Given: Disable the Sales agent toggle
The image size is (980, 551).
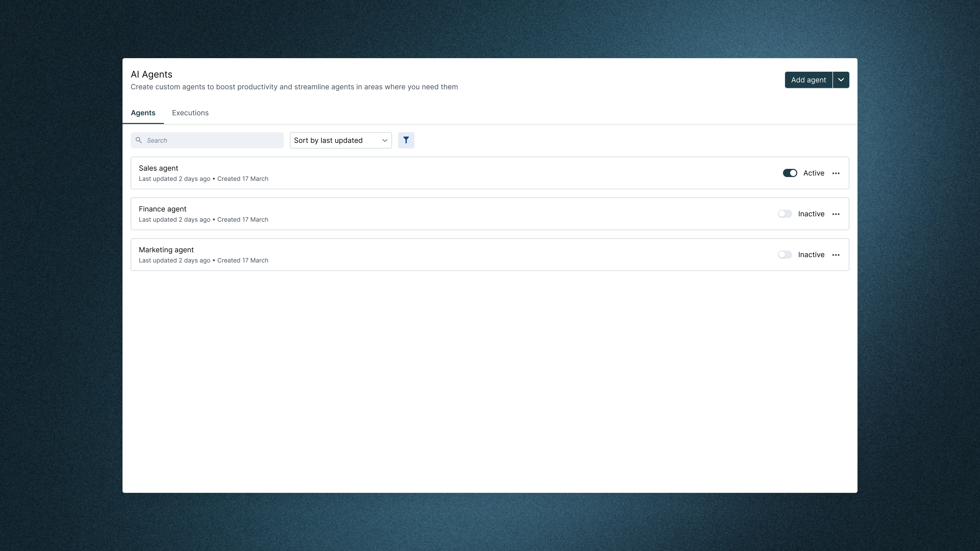Looking at the screenshot, I should pos(790,173).
